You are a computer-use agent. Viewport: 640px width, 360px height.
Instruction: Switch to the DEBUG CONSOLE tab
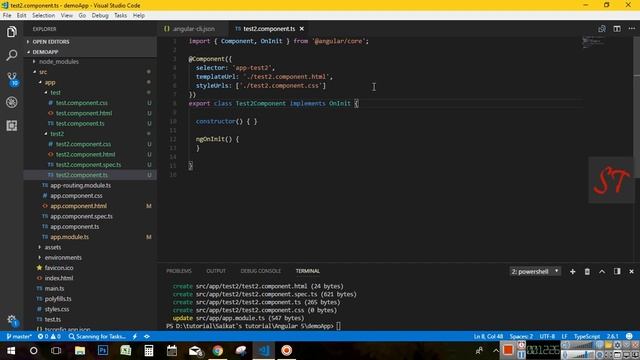coord(260,271)
